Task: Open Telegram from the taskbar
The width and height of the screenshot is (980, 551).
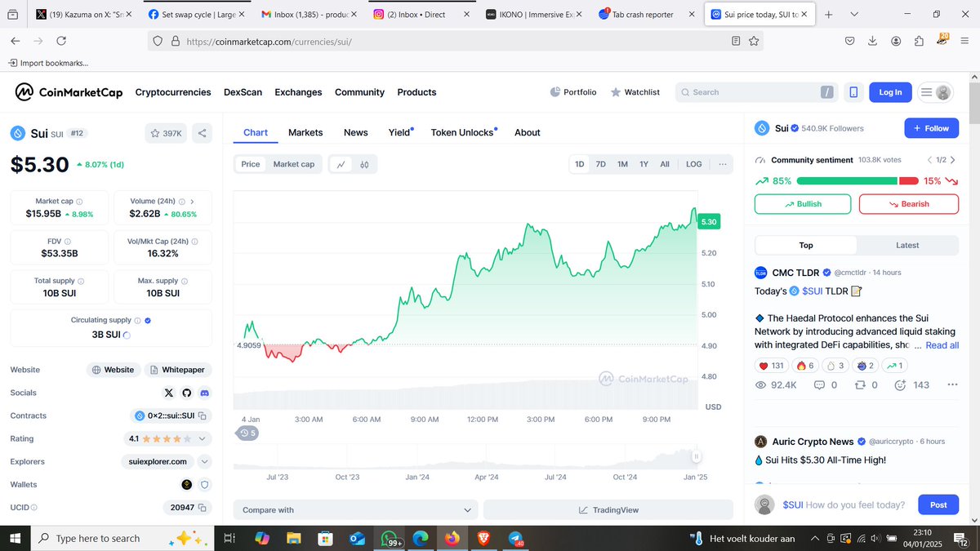Action: [x=516, y=539]
